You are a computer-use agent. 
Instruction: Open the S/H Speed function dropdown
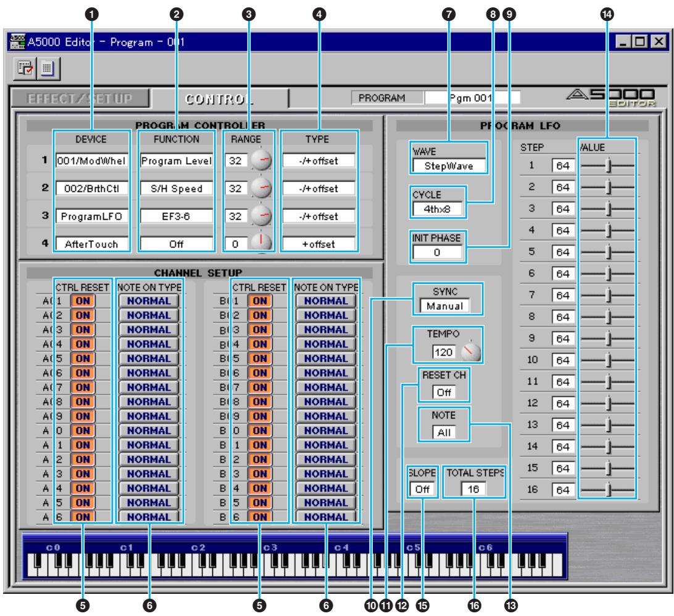[x=177, y=188]
